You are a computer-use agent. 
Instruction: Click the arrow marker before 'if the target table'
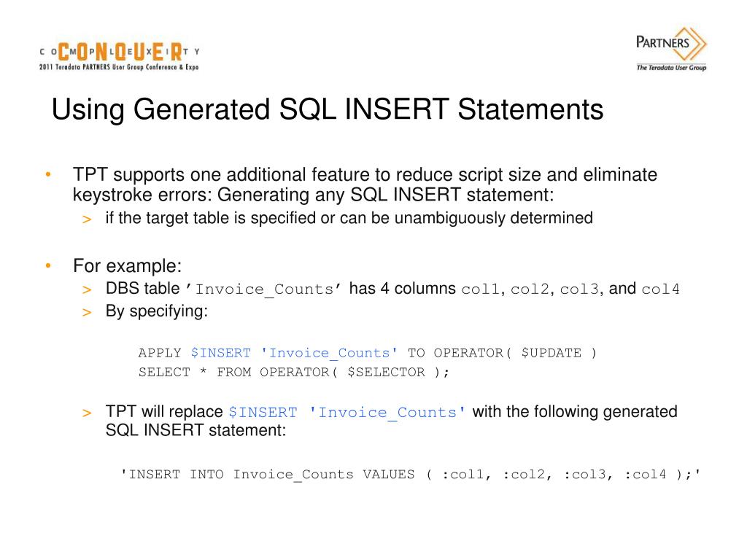[x=87, y=219]
